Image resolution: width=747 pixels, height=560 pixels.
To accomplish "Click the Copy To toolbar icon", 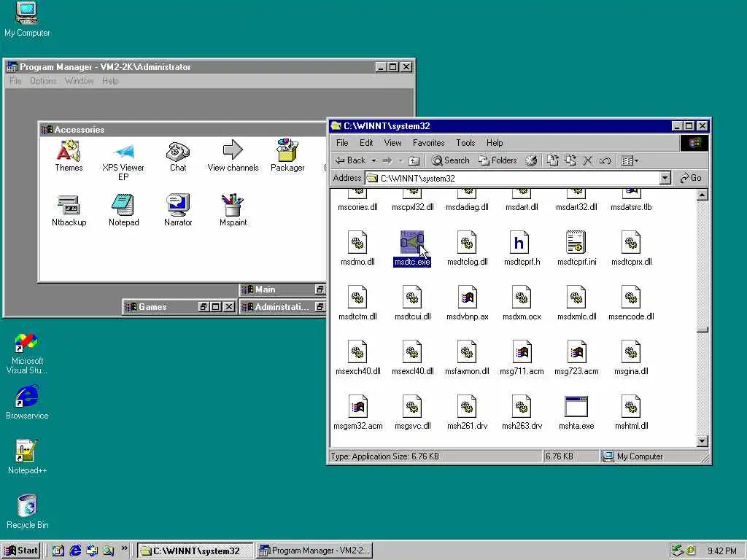I will tap(570, 161).
